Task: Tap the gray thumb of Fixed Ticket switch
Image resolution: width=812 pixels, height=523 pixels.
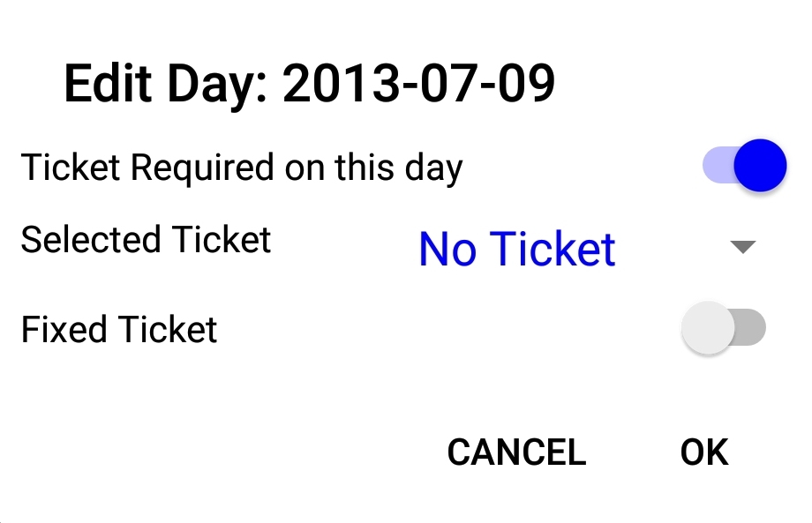Action: pyautogui.click(x=708, y=329)
